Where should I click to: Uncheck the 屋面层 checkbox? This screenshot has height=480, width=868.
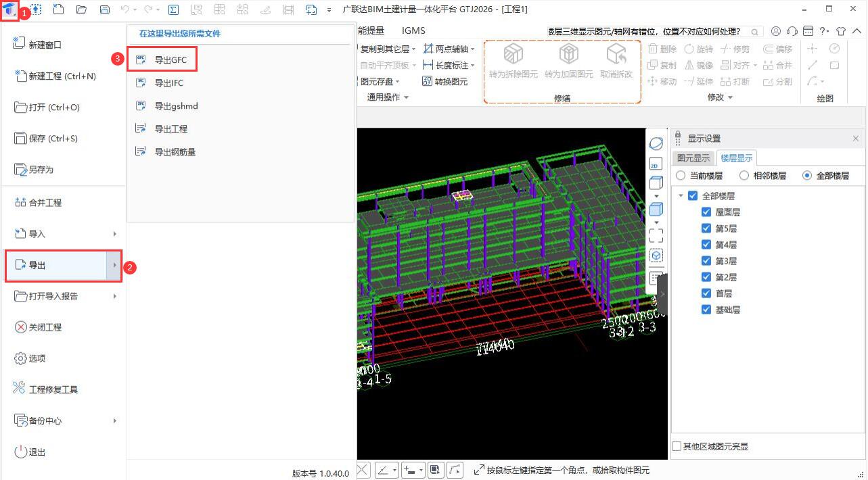pos(706,212)
